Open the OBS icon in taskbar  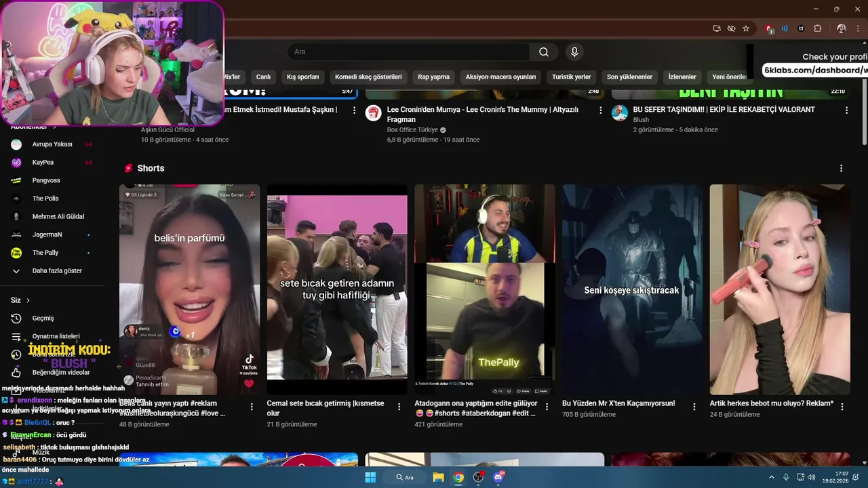pos(479,477)
